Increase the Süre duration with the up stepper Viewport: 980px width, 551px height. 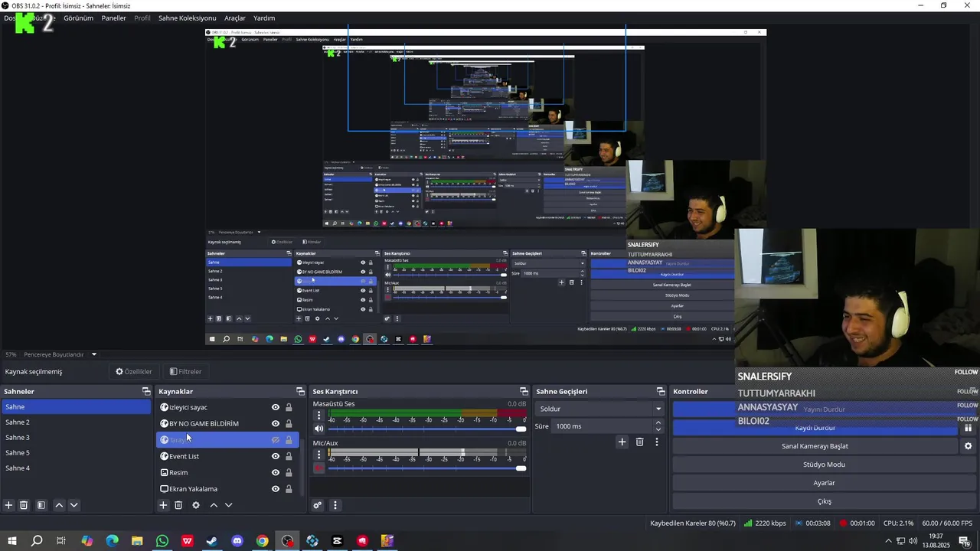[x=658, y=423]
